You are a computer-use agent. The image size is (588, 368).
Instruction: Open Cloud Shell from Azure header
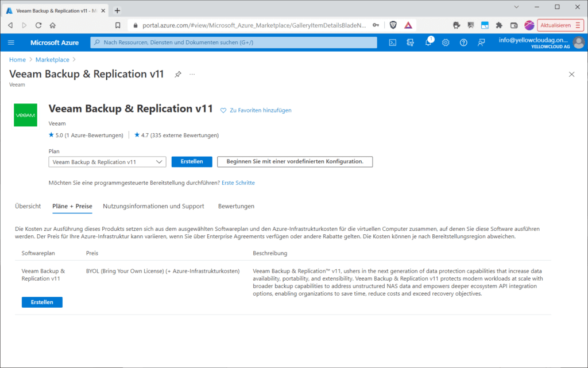pos(393,42)
